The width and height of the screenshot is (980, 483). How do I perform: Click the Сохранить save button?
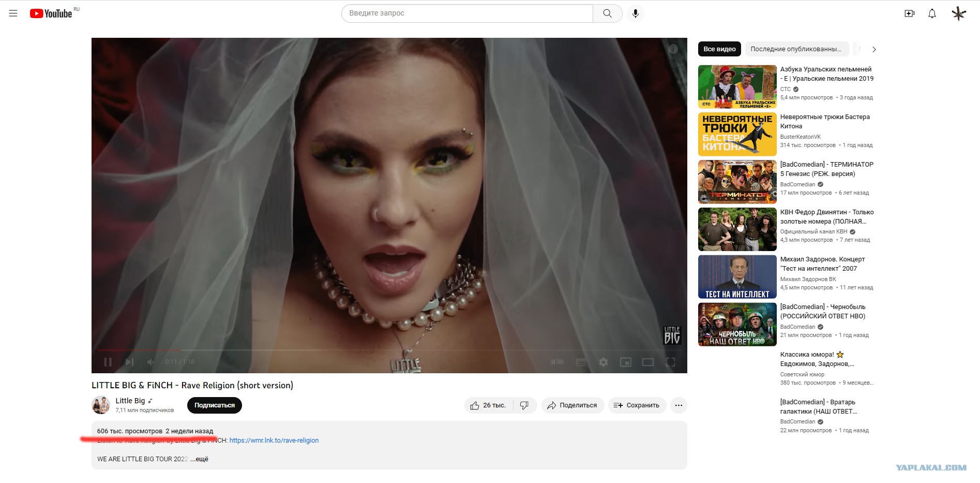(x=637, y=405)
